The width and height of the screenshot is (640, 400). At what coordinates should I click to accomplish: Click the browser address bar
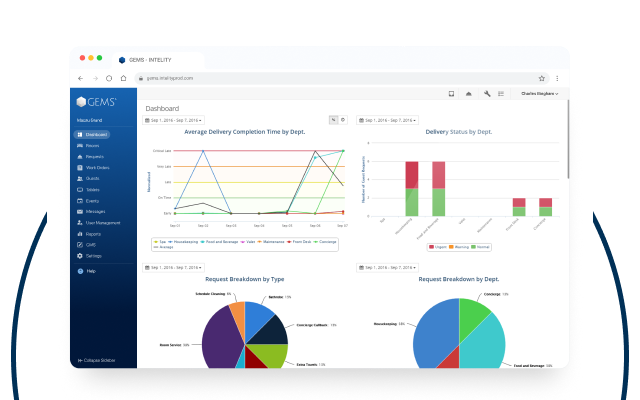point(337,78)
